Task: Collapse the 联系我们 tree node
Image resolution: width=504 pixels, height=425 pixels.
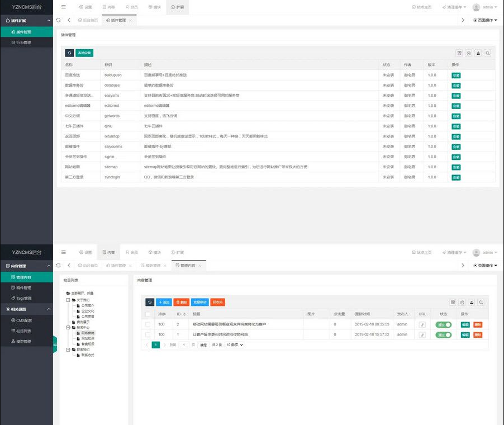Action: pos(68,350)
